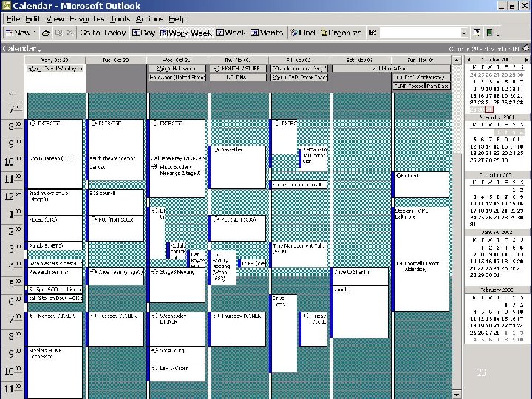Click the New appointment icon
Viewport: 532px width, 399px height.
tap(10, 33)
